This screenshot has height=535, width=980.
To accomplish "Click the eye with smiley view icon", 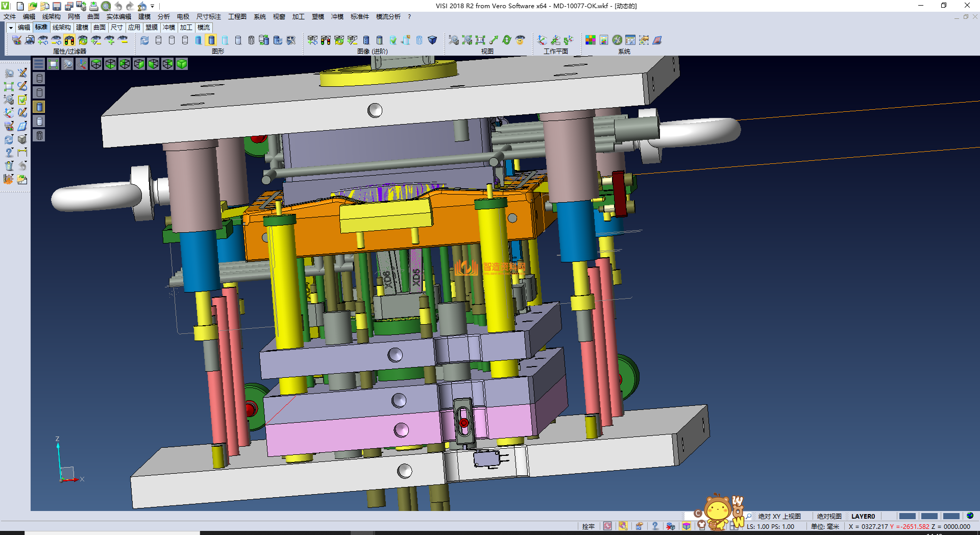I will tap(520, 40).
